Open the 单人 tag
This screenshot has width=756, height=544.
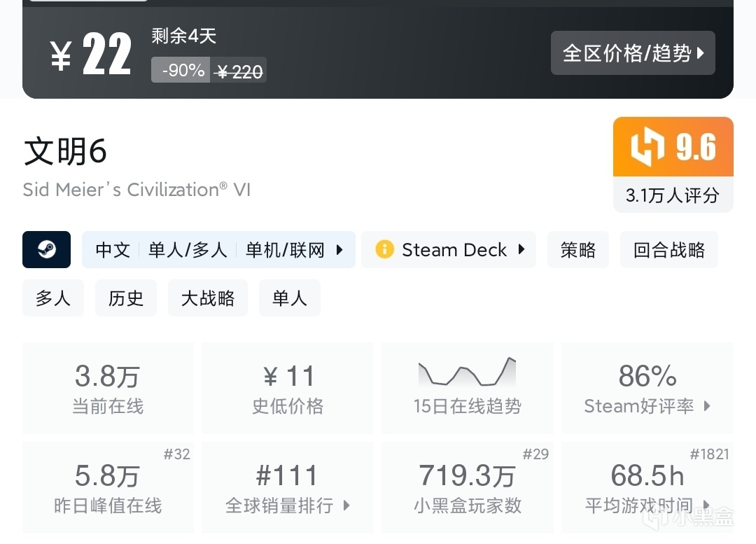(x=290, y=298)
